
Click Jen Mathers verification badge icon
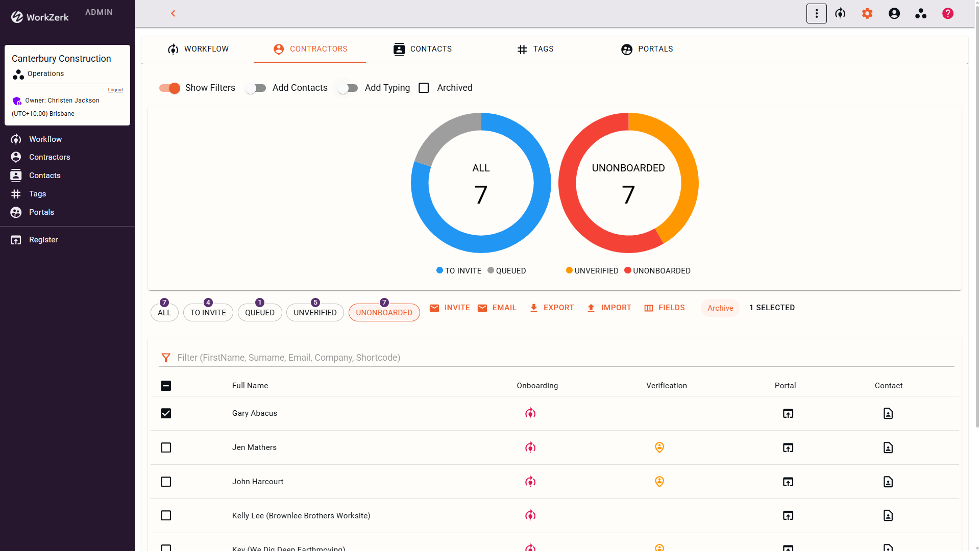click(x=659, y=447)
